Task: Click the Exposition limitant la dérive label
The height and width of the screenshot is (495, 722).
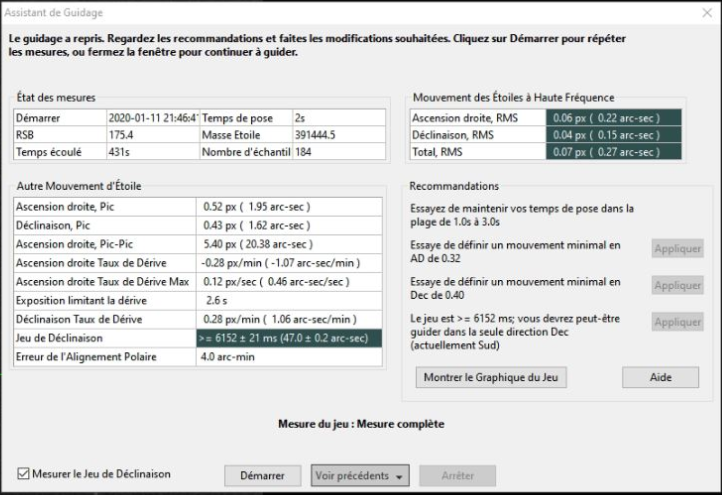Action: 105,301
